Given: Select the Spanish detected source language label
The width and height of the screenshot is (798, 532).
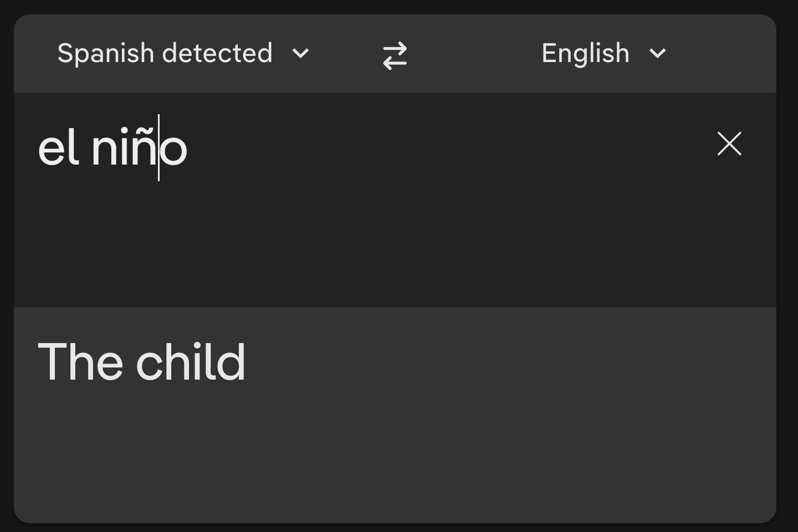Looking at the screenshot, I should click(165, 53).
